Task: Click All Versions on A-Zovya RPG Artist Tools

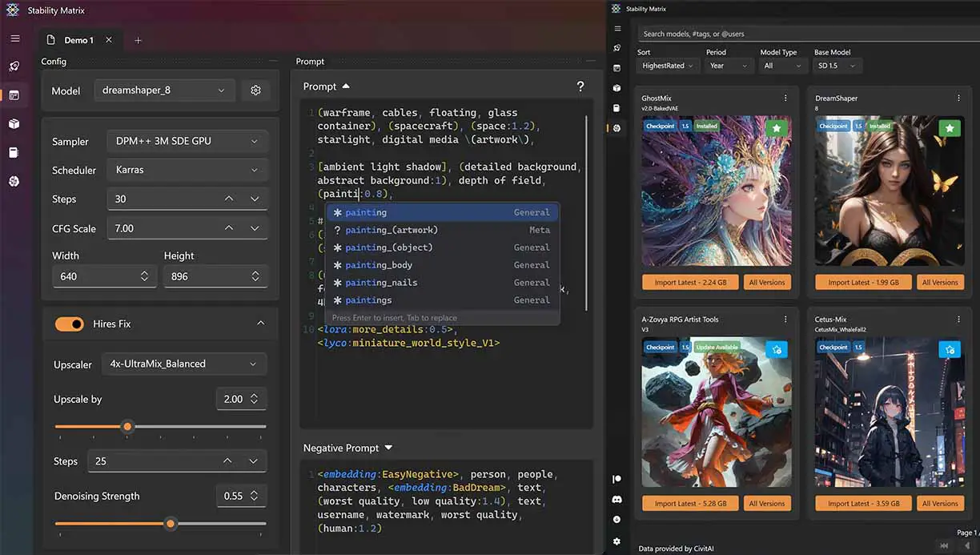Action: tap(766, 504)
